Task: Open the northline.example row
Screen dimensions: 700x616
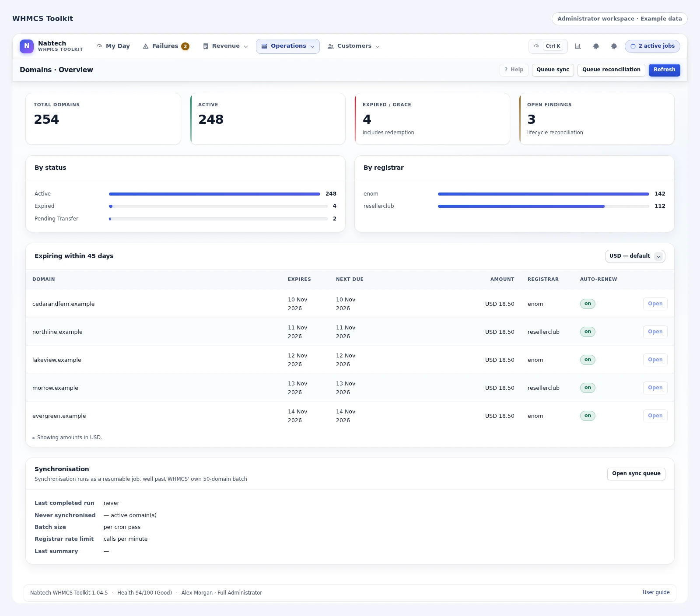Action: pyautogui.click(x=655, y=332)
